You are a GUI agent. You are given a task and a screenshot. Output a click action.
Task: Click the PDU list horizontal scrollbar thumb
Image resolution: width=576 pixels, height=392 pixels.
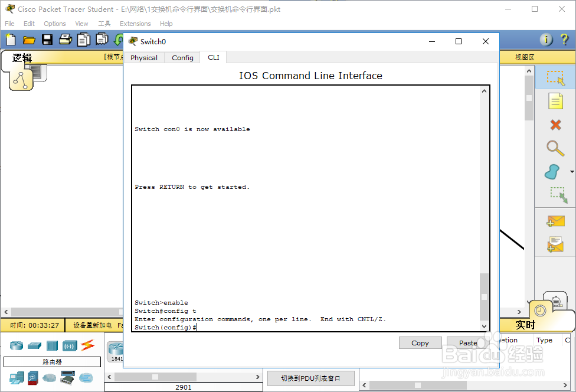(418, 385)
